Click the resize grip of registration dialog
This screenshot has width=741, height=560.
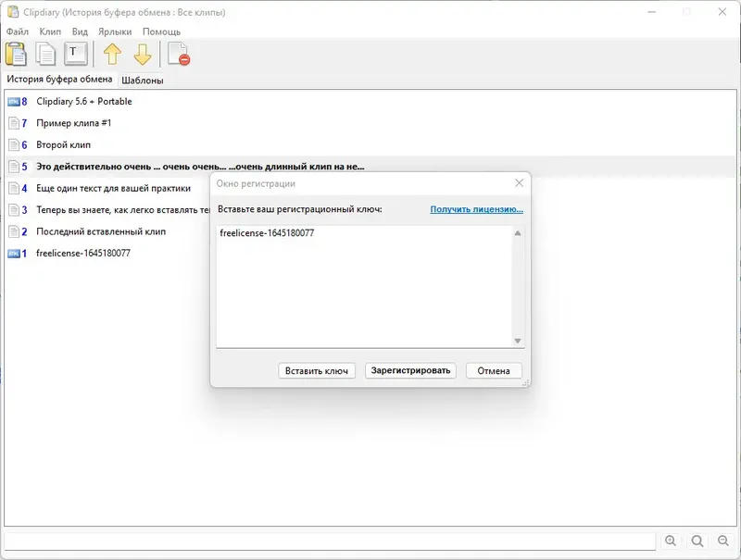click(x=525, y=383)
